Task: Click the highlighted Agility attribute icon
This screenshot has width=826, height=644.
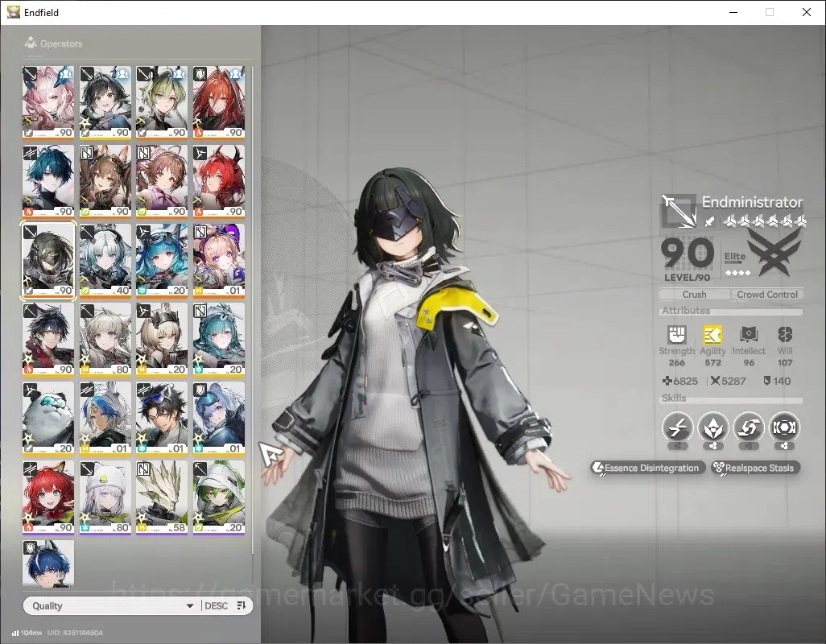Action: tap(712, 334)
